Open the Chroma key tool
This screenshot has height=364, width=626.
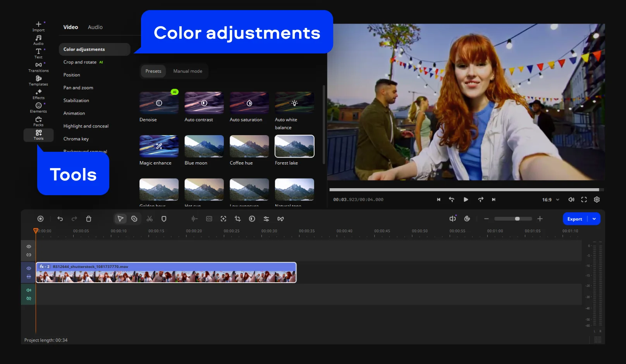76,139
